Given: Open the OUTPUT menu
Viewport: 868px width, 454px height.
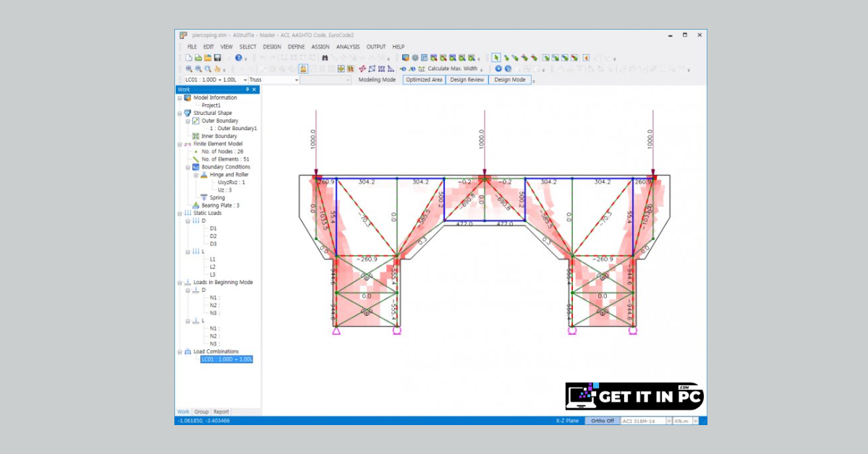Looking at the screenshot, I should (376, 46).
